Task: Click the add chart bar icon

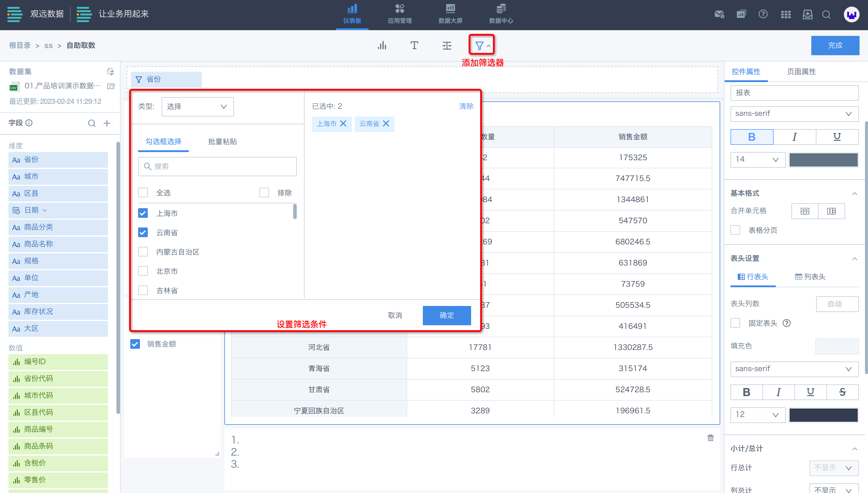Action: [382, 45]
